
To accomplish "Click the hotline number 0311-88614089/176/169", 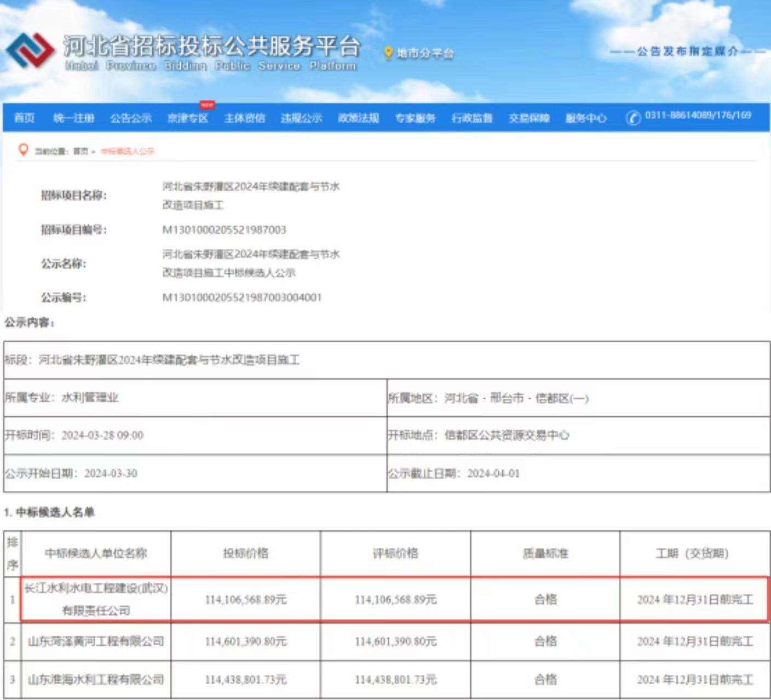I will [x=698, y=116].
